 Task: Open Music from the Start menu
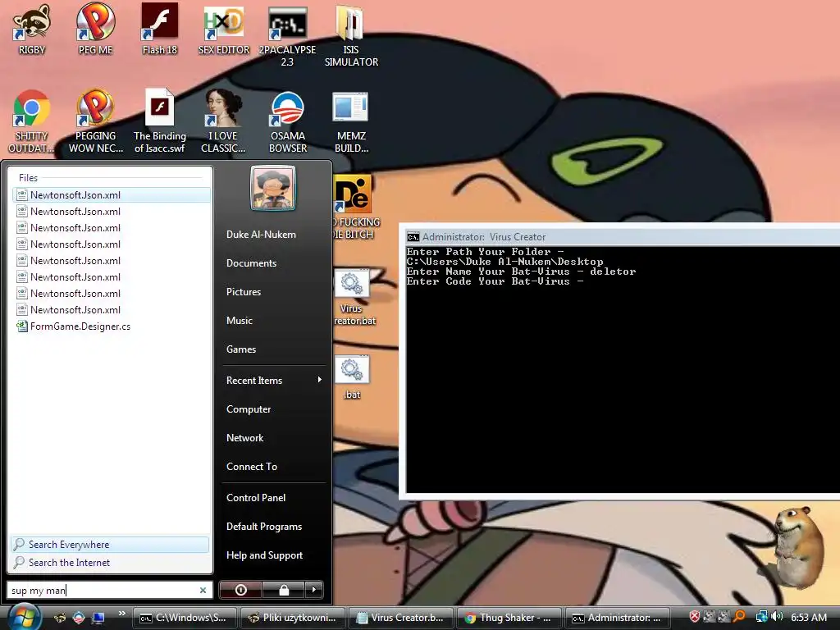239,321
